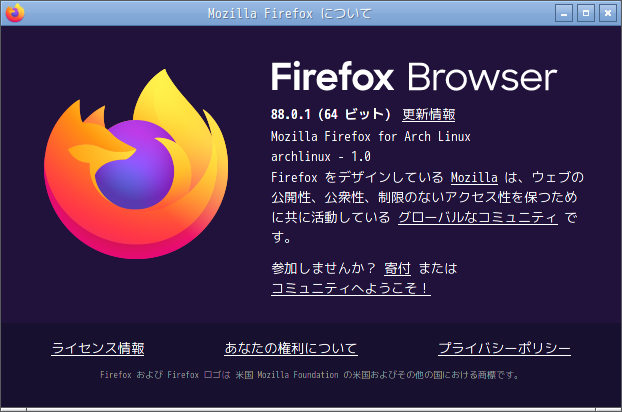The height and width of the screenshot is (412, 622).
Task: Click the Mozilla Firefox for Arch Linux text
Action: pyautogui.click(x=371, y=137)
